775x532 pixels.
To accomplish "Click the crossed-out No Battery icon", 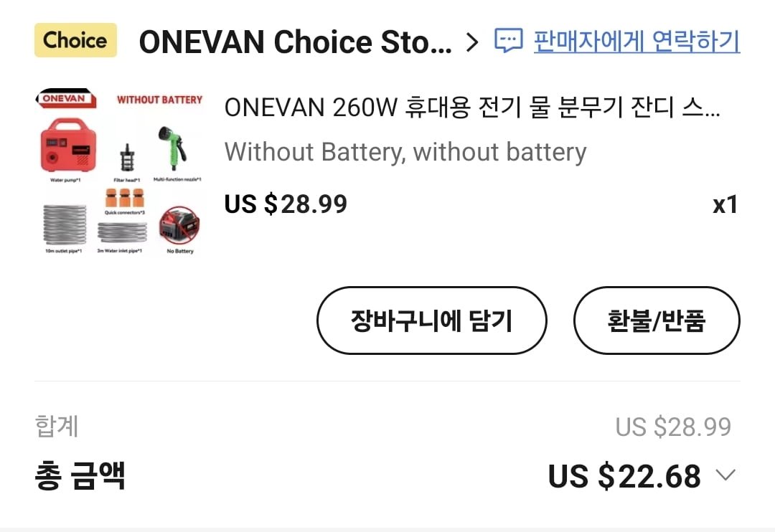I will coord(179,225).
